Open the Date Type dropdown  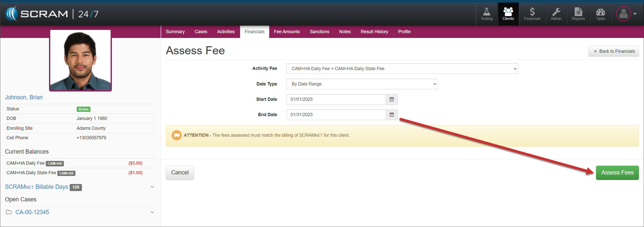(x=362, y=84)
